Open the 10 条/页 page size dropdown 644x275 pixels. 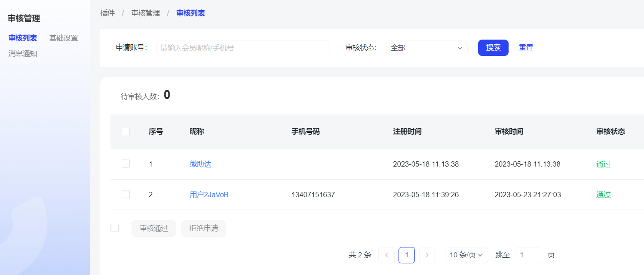466,255
